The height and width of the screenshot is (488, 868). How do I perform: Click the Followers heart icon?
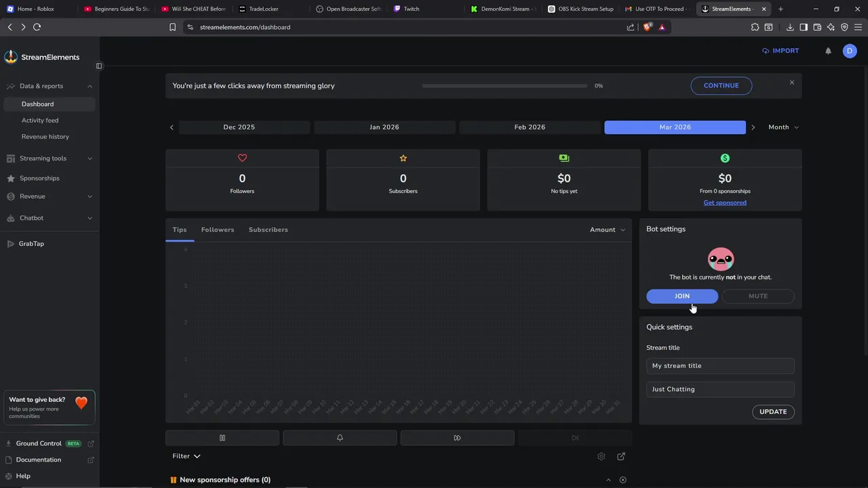coord(242,158)
